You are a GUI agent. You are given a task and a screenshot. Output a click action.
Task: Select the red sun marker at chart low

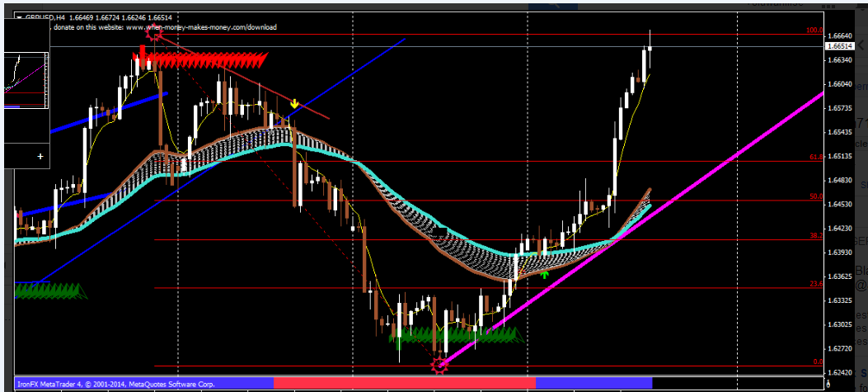point(439,365)
